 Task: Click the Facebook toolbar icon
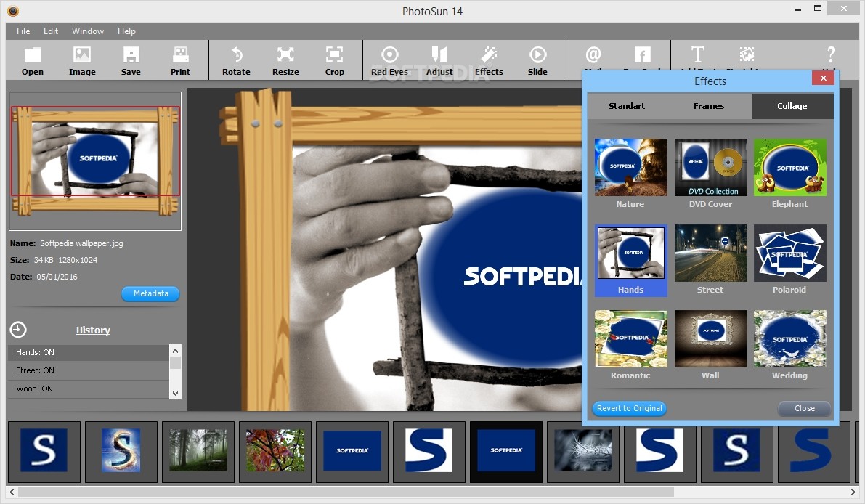click(642, 54)
